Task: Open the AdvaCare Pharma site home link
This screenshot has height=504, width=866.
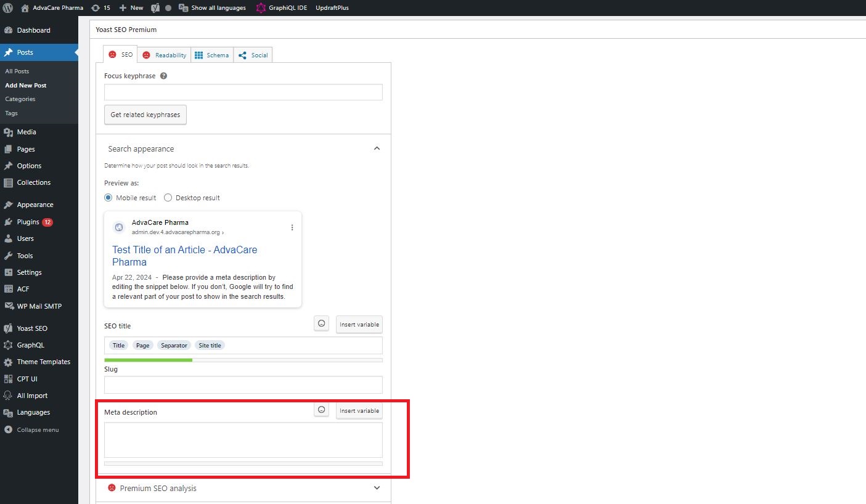Action: [52, 8]
